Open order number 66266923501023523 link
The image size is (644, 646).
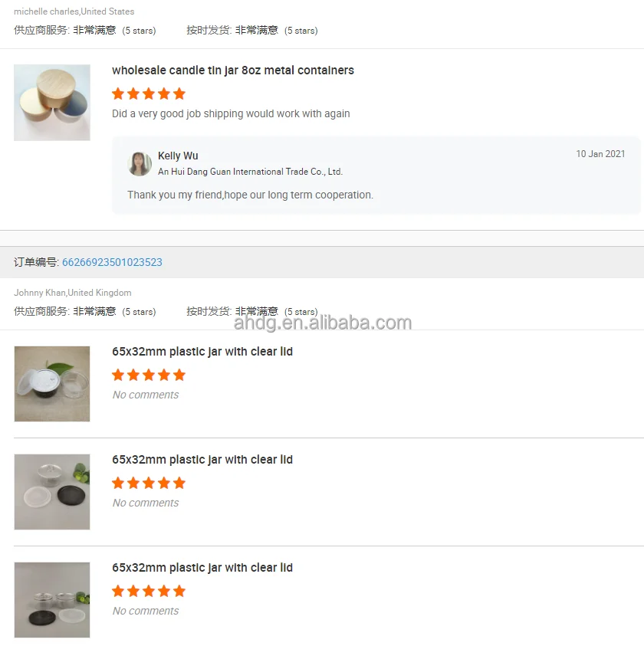(112, 262)
